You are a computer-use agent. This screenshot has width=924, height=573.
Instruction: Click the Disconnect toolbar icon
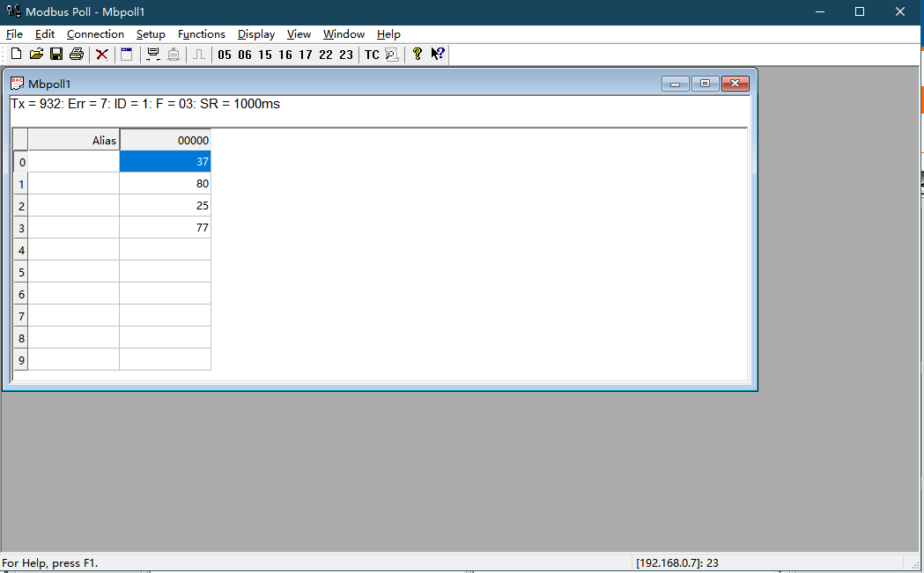point(174,55)
